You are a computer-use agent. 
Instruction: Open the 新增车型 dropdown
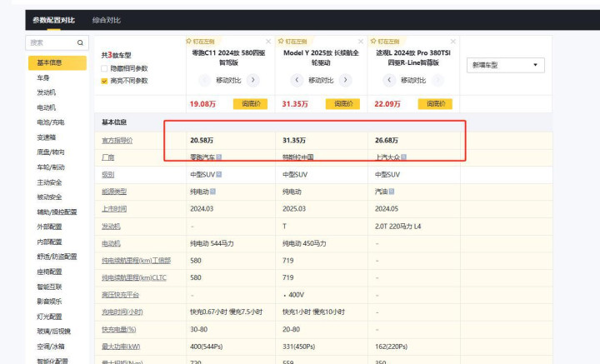pyautogui.click(x=506, y=65)
